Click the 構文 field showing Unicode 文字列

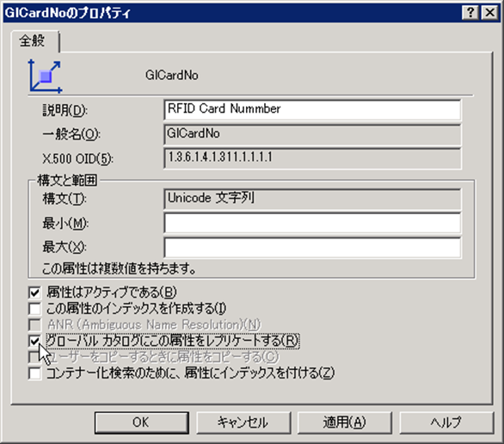pyautogui.click(x=312, y=199)
